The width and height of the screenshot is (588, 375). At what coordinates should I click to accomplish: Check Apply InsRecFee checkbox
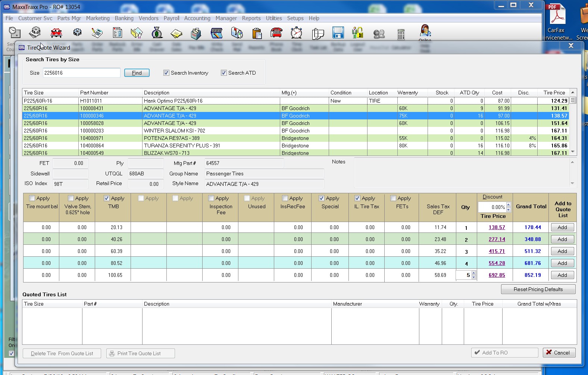click(285, 198)
